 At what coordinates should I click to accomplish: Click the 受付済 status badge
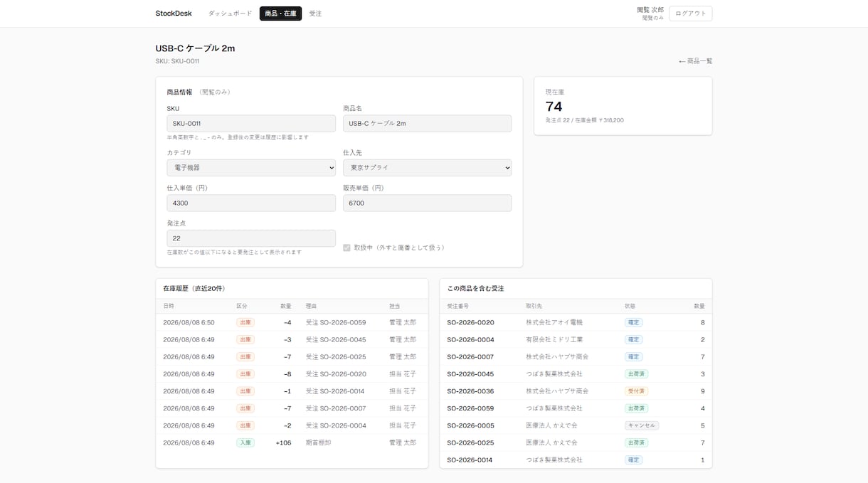(x=636, y=391)
